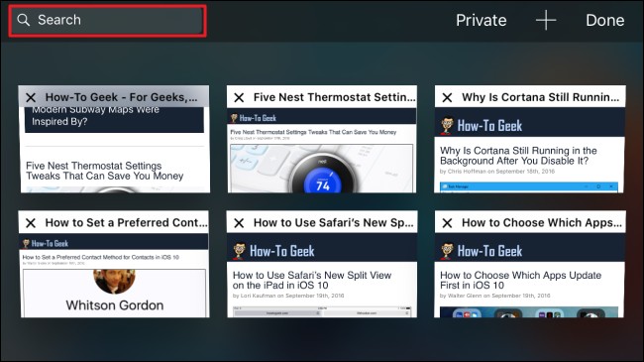Viewport: 644px width, 362px height.
Task: Open Choose Which Apps Update First headline
Action: pos(520,280)
